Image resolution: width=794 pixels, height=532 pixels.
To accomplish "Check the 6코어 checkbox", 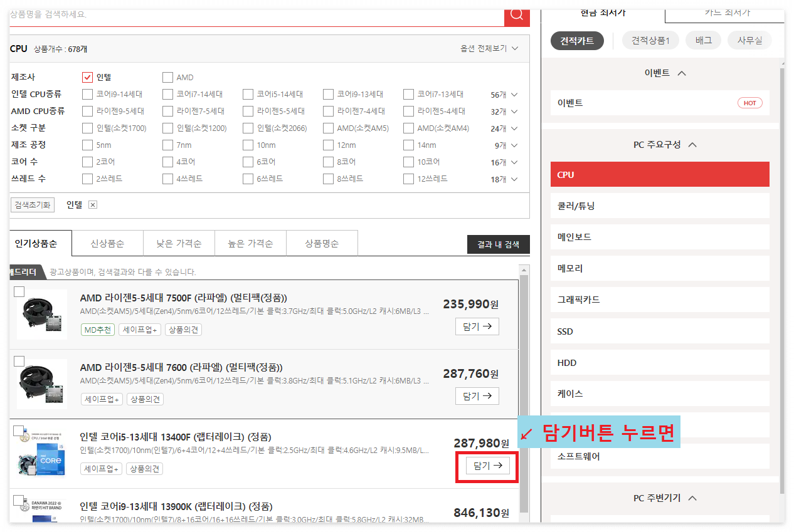I will (248, 162).
